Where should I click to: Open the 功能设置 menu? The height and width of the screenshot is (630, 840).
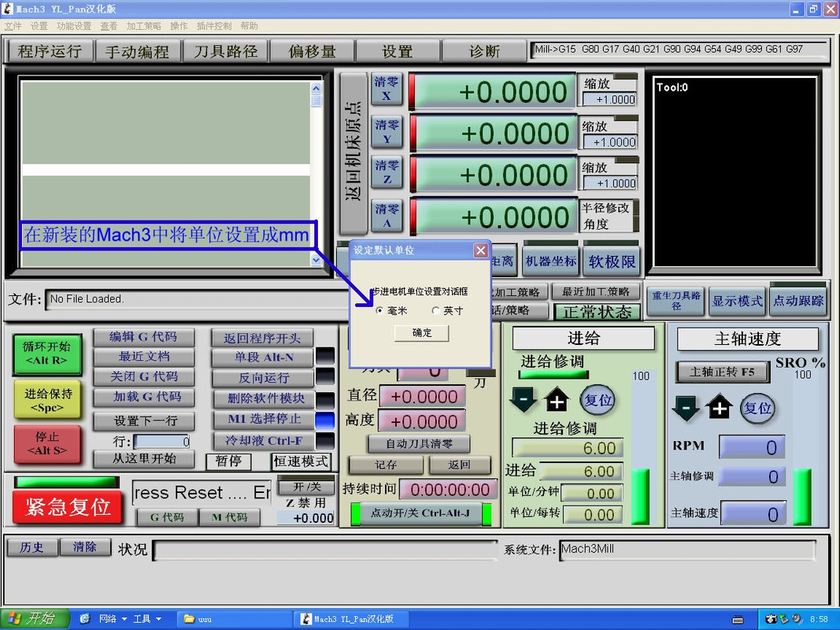click(74, 26)
